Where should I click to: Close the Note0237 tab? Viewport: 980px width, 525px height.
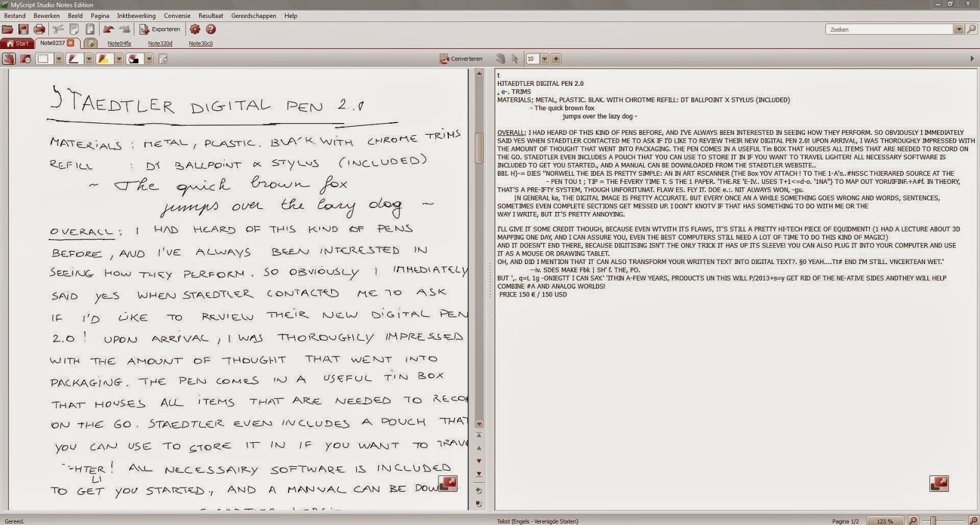point(70,43)
